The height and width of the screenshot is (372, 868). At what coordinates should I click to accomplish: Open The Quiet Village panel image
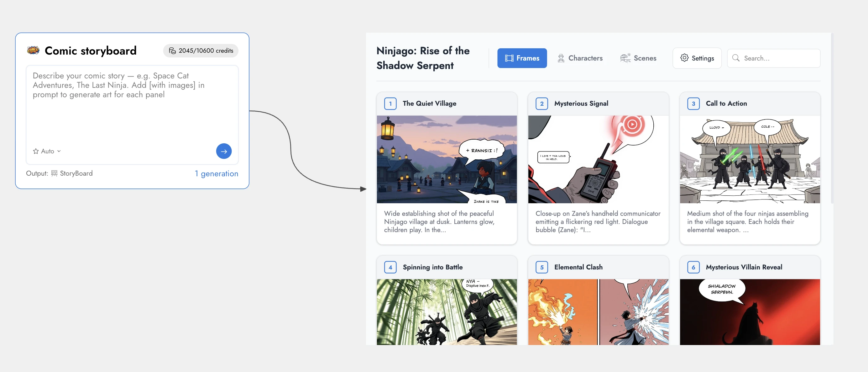click(447, 159)
